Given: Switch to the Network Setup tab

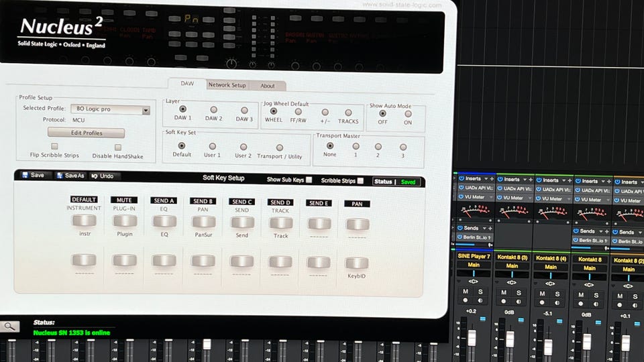Looking at the screenshot, I should point(227,85).
